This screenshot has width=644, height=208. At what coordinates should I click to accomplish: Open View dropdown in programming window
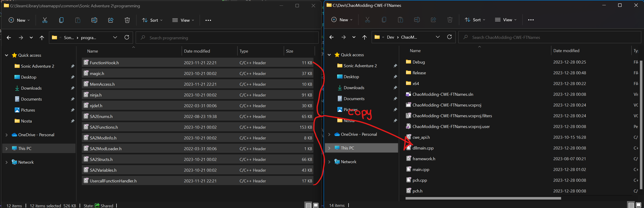(183, 20)
